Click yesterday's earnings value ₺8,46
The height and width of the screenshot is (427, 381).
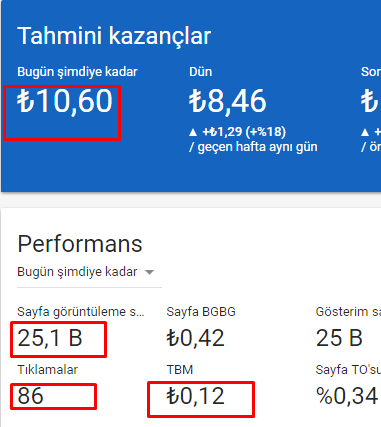click(228, 101)
